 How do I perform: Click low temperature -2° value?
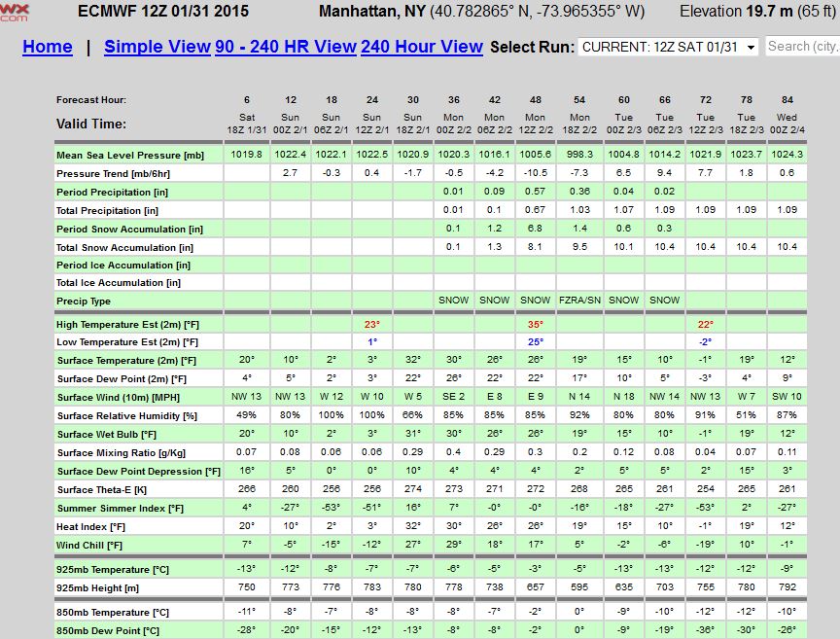[705, 342]
